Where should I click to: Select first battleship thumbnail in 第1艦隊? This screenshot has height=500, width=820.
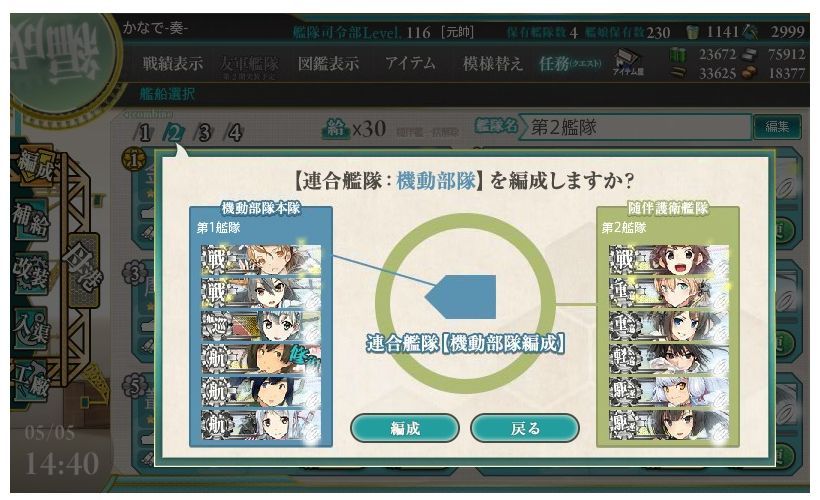point(261,259)
